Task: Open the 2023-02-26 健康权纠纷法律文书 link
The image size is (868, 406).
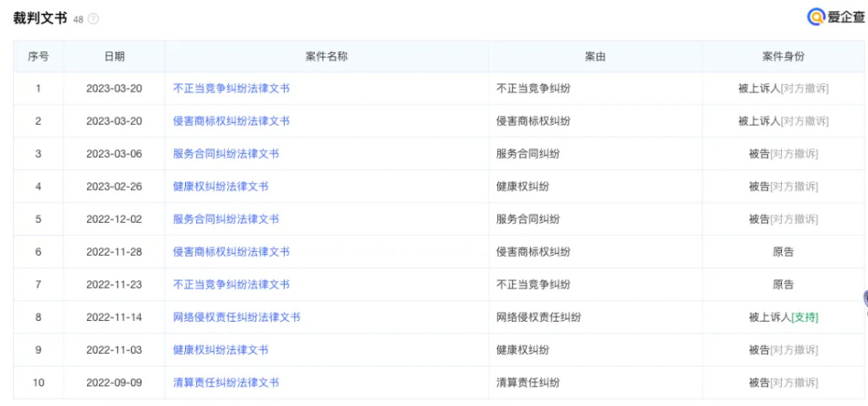Action: point(220,187)
